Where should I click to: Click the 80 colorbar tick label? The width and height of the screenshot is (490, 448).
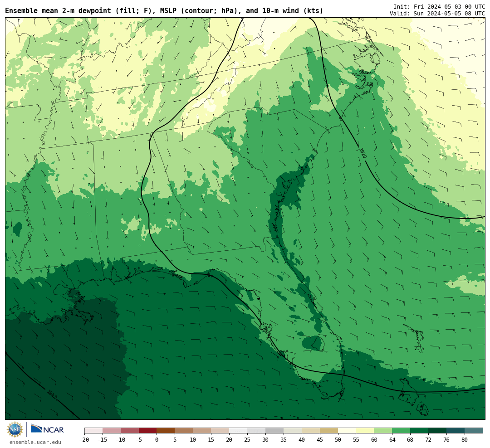point(465,440)
